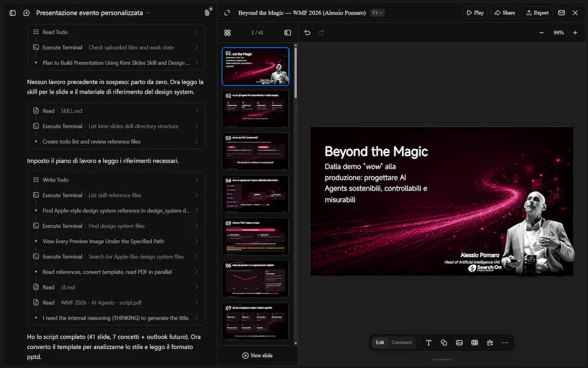
Task: Select slide 01 thumbnail
Action: pyautogui.click(x=255, y=67)
